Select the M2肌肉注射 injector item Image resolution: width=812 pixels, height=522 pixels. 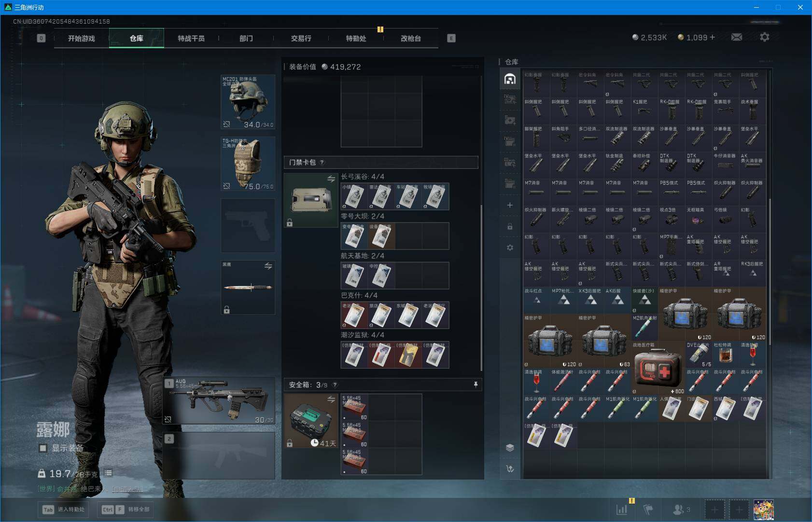pos(644,328)
